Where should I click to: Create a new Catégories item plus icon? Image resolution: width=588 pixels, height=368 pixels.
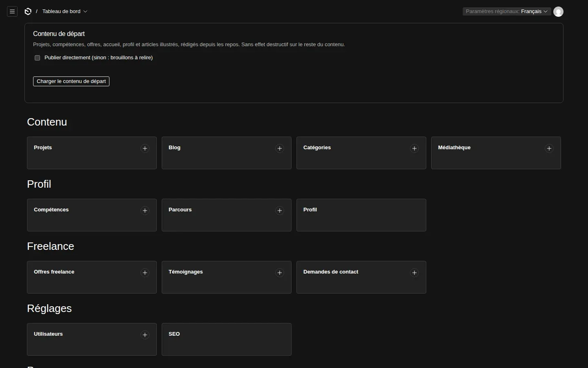[414, 148]
